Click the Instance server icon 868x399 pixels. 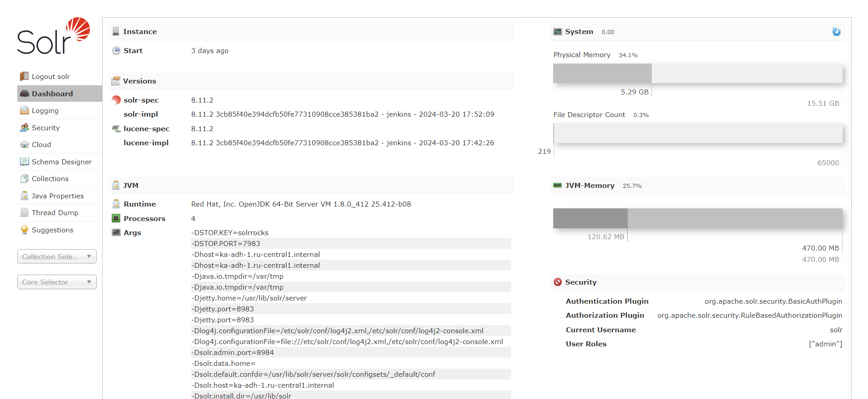coord(116,31)
